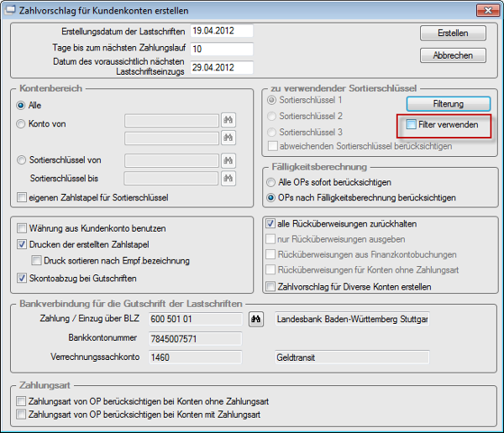Click the second Konto range input field

point(172,138)
